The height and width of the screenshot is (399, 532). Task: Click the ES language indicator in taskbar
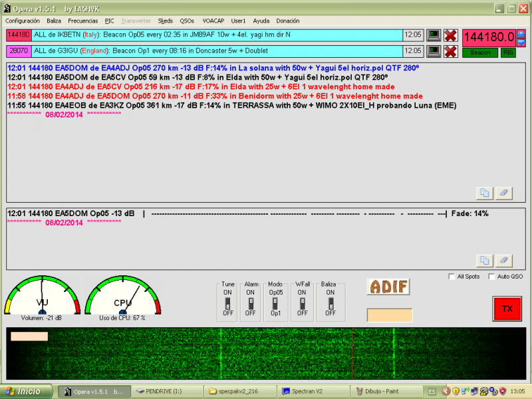[432, 392]
